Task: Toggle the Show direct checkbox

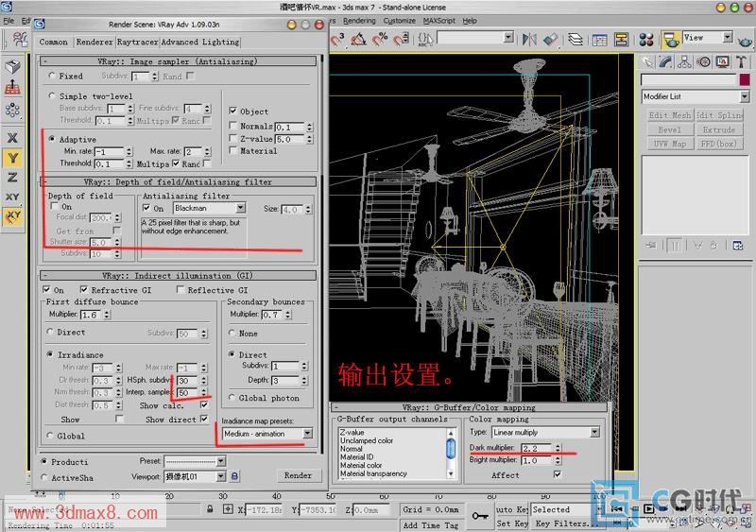Action: 204,419
